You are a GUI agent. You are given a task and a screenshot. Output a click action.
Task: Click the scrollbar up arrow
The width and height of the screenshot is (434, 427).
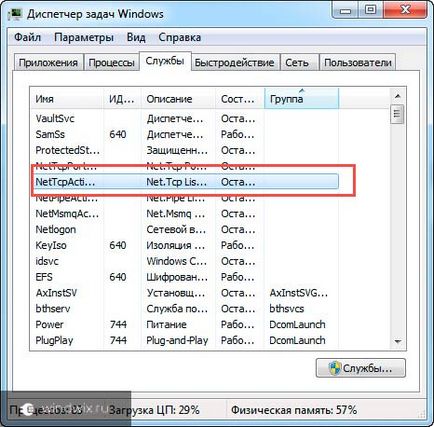pyautogui.click(x=397, y=96)
